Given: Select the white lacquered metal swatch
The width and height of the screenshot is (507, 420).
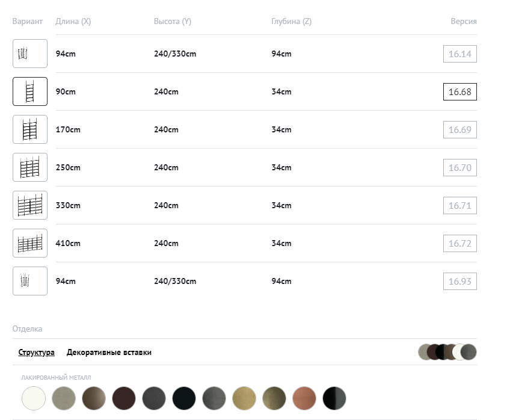Looking at the screenshot, I should tap(34, 398).
